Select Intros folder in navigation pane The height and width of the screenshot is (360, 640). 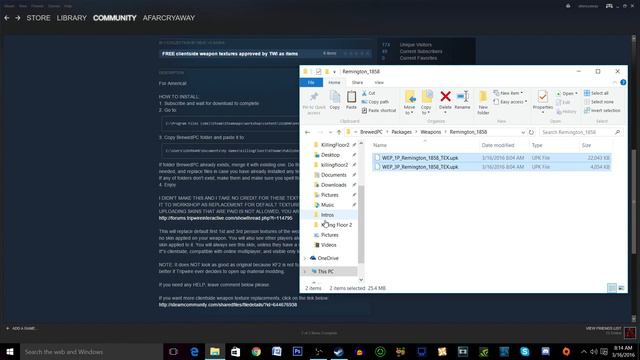tap(327, 215)
